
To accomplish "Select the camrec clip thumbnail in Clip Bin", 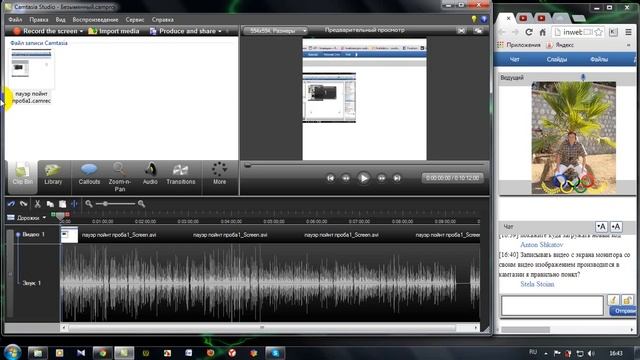I will pos(31,69).
